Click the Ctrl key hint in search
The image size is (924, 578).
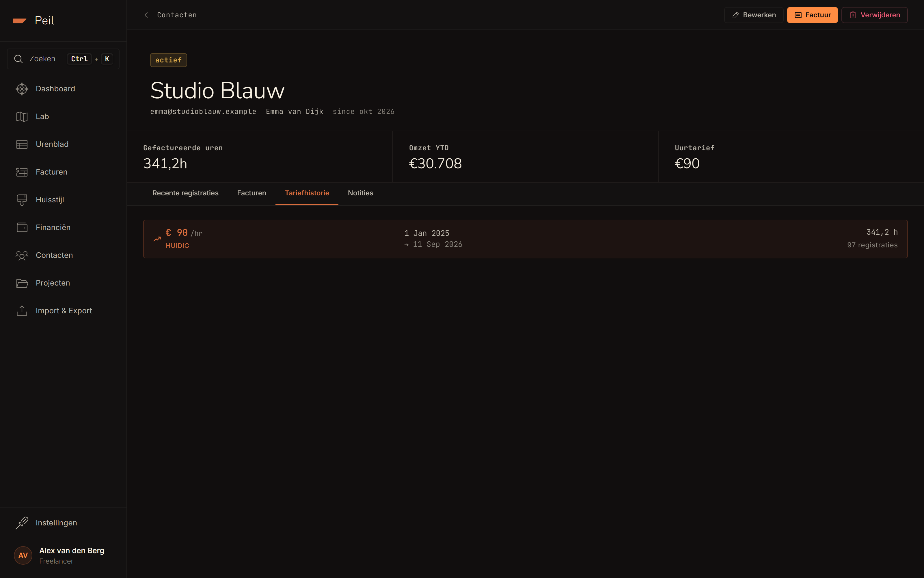point(79,59)
